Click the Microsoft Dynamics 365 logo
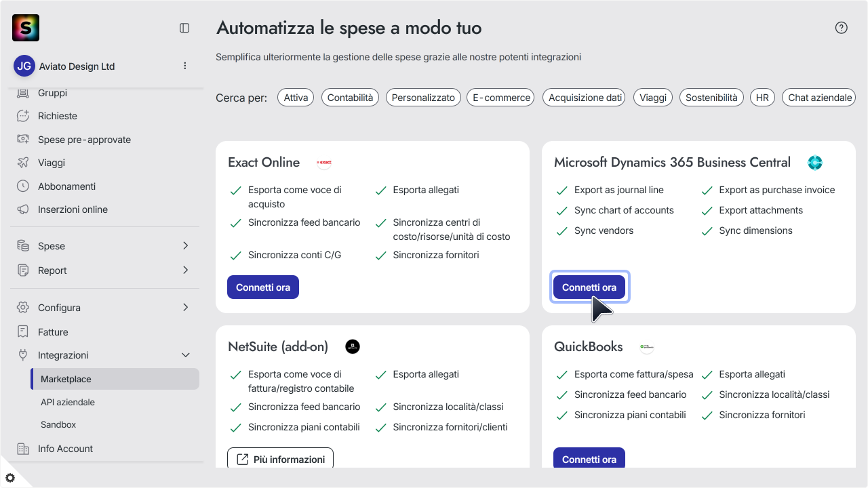The image size is (868, 488). click(814, 163)
